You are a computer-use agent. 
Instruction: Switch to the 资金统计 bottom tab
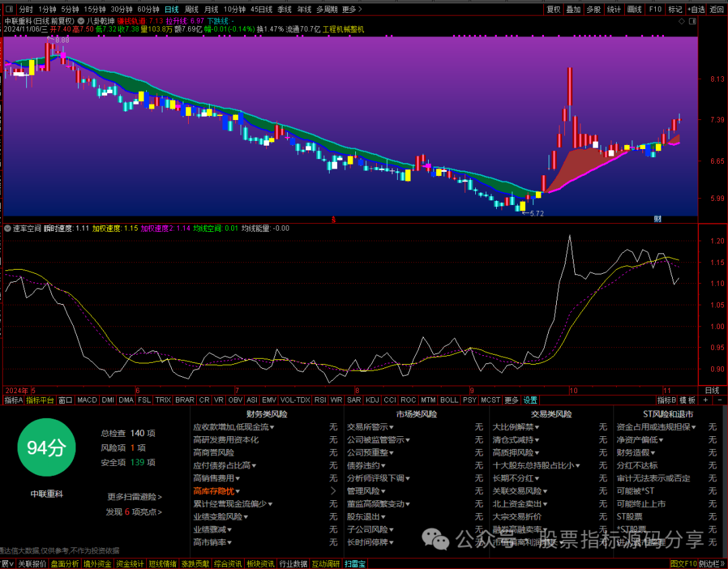pos(129,564)
